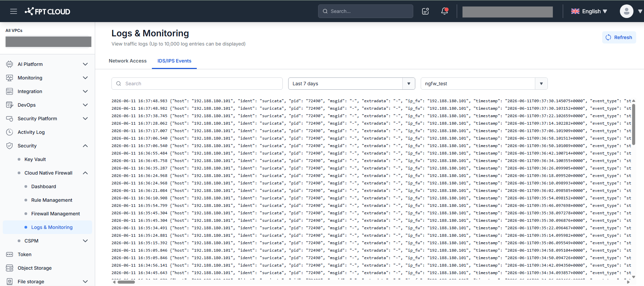Screen dimensions: 644x286
Task: Select log entry at 16:36:55.484
Action: (371, 153)
